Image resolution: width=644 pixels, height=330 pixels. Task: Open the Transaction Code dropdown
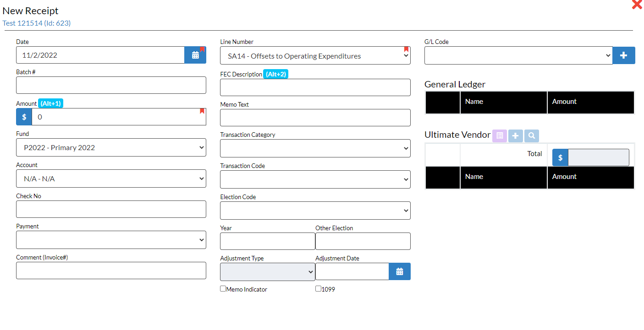pos(315,179)
